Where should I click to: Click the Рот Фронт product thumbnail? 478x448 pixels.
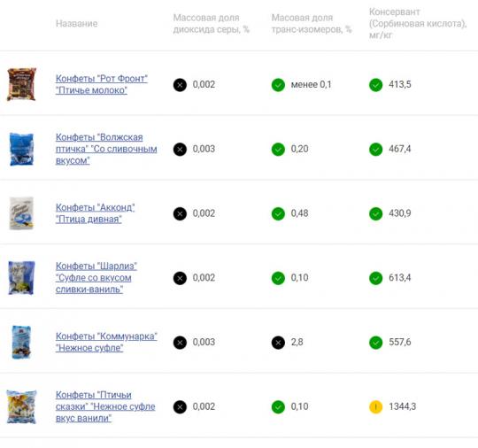[x=21, y=84]
